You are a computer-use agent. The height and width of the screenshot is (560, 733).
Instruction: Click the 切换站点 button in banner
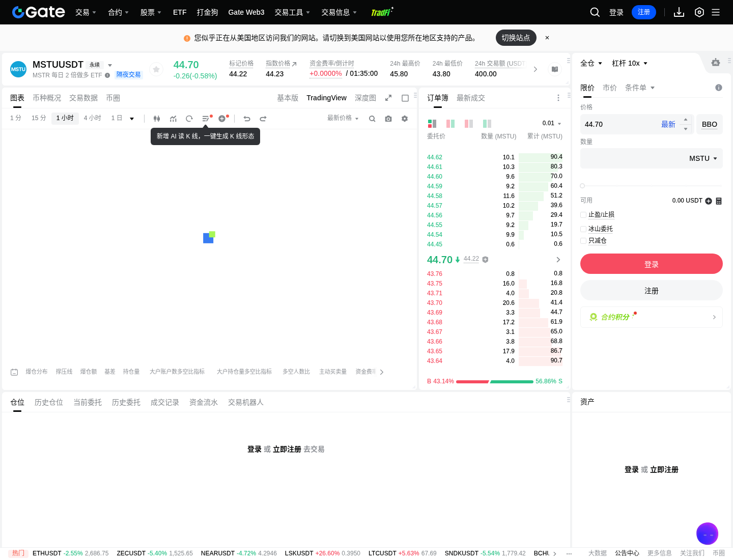click(x=516, y=38)
